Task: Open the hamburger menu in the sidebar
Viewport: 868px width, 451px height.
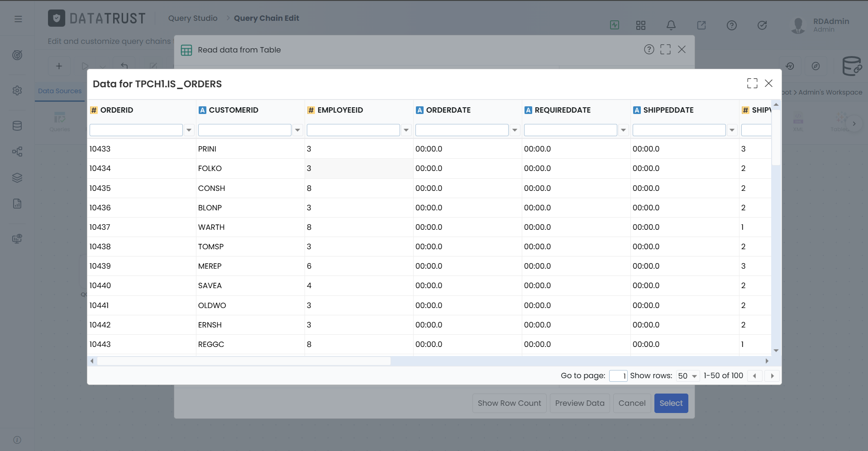Action: [x=18, y=19]
